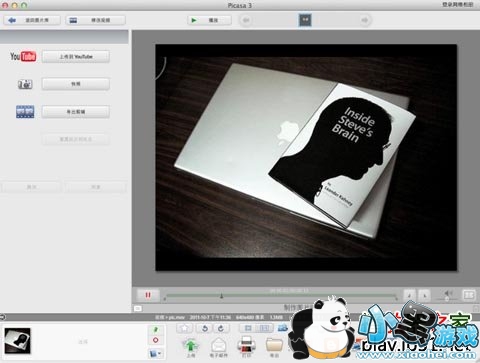Viewport: 480px width, 363px height.
Task: Click the edit movie button beside the back button
Action: (96, 20)
